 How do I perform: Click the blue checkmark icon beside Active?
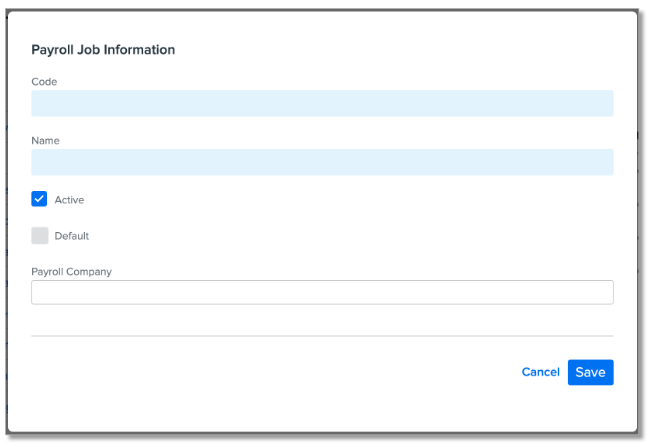(x=40, y=199)
